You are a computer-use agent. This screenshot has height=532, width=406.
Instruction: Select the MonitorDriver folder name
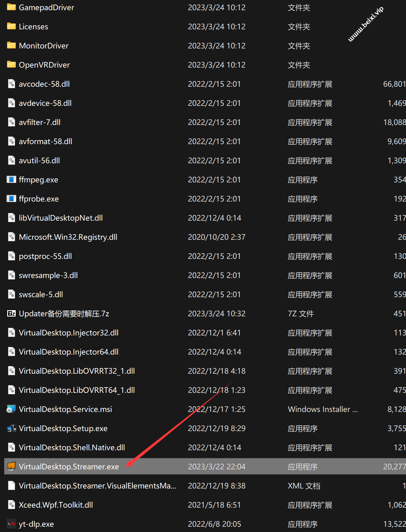coord(43,46)
